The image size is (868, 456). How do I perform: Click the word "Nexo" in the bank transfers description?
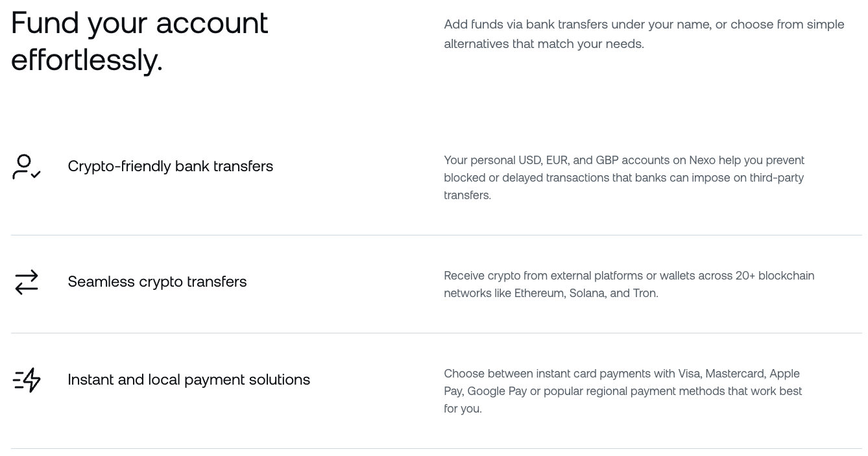point(702,160)
